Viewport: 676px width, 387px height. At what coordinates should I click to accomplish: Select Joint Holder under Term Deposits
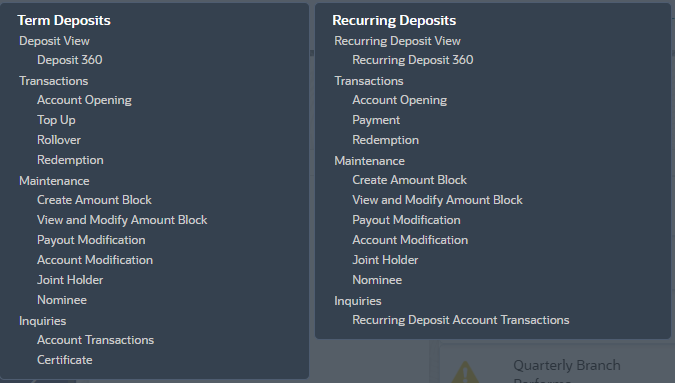click(70, 280)
